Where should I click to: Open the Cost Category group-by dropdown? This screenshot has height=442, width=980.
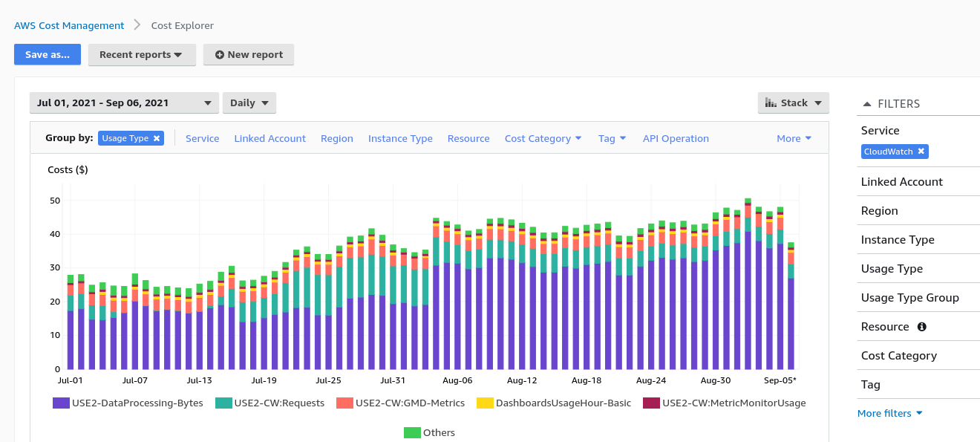[x=543, y=138]
